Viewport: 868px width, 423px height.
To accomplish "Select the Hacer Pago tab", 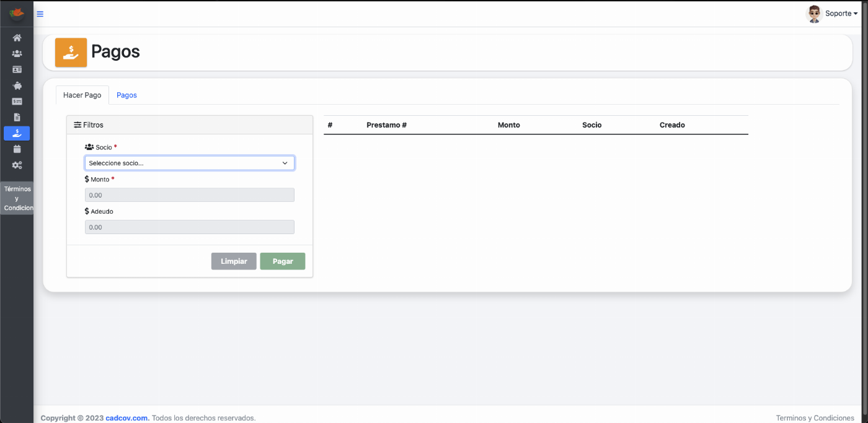I will pyautogui.click(x=82, y=95).
